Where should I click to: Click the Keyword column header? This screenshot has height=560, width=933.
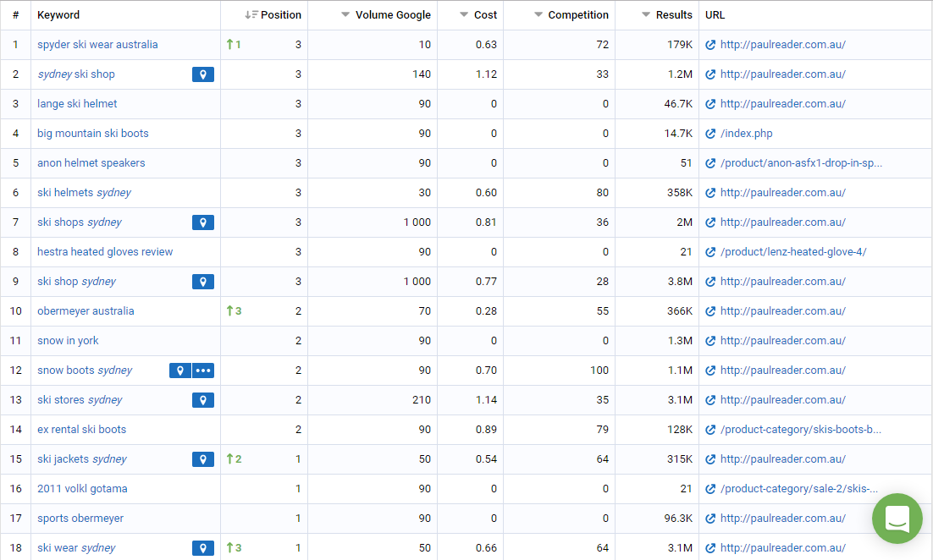click(x=58, y=15)
